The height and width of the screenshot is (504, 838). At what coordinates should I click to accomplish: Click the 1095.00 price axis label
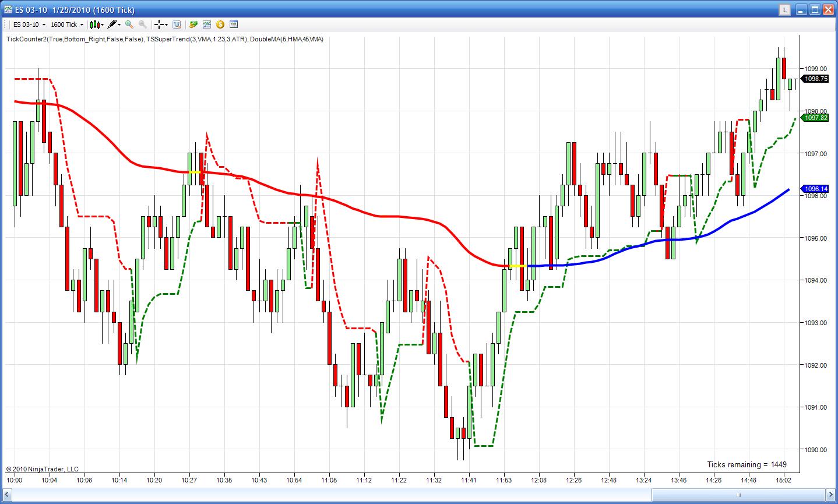point(816,238)
